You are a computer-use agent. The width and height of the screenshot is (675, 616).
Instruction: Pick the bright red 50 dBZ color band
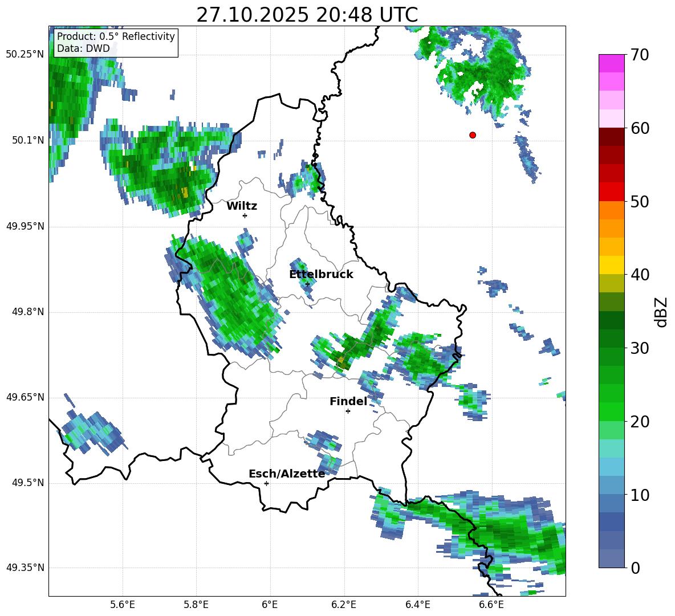coord(611,192)
